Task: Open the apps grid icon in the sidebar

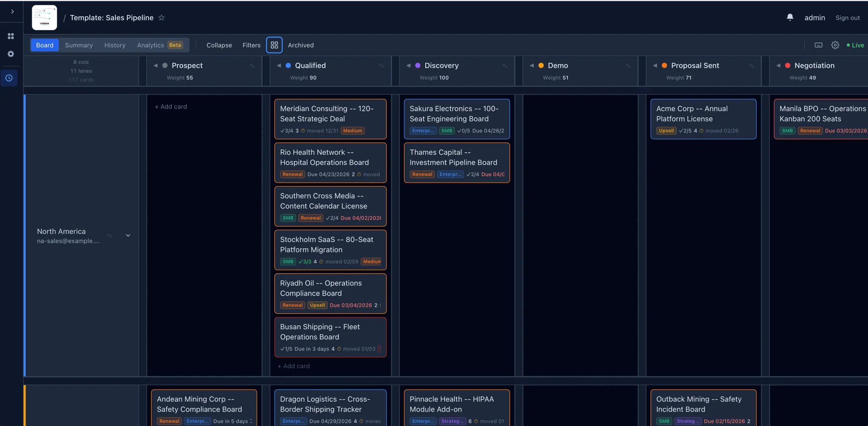Action: click(11, 36)
